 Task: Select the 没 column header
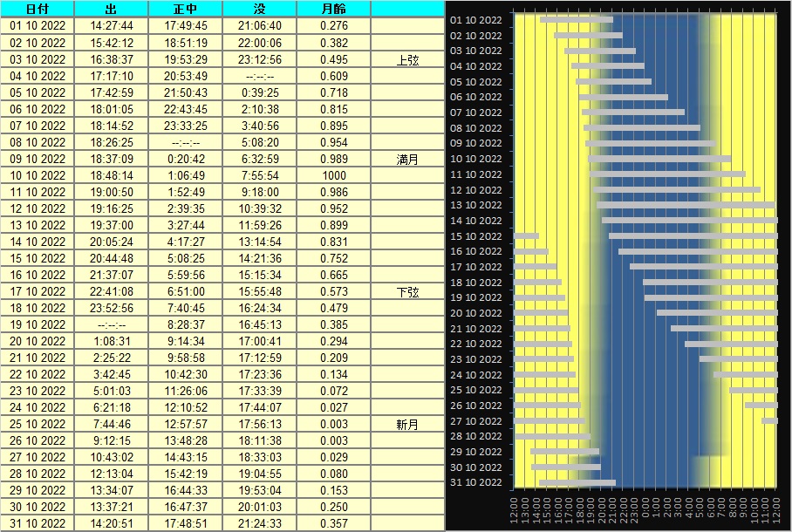pyautogui.click(x=260, y=9)
